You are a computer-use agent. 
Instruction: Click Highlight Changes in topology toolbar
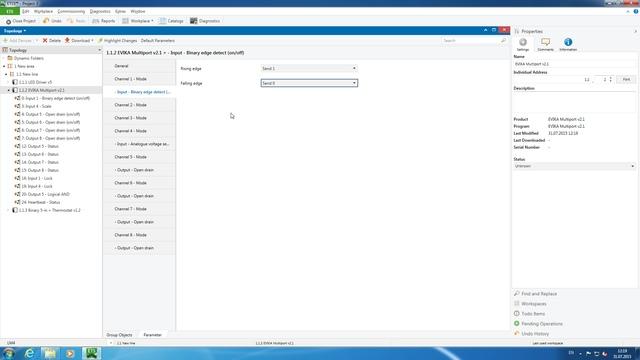click(118, 40)
